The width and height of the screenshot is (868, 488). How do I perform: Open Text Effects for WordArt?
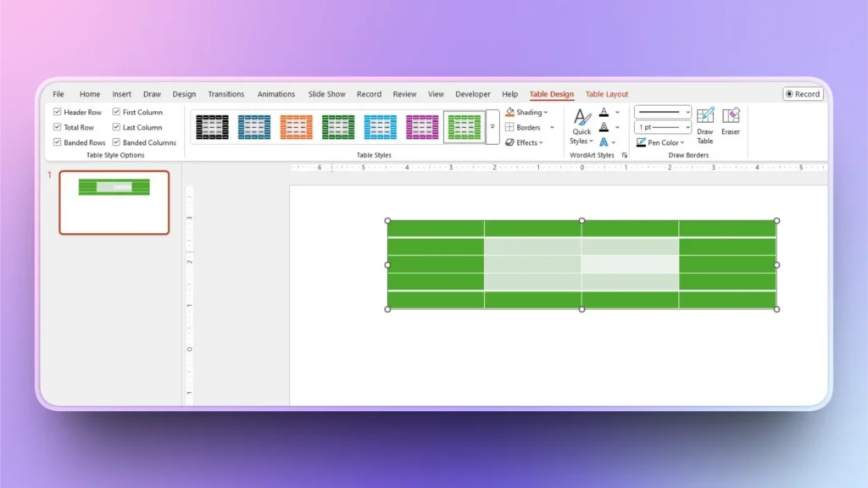[604, 142]
